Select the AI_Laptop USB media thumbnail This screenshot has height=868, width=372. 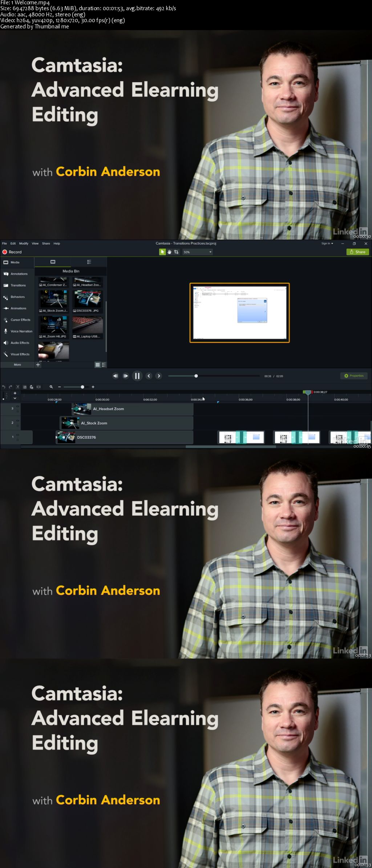pos(87,327)
